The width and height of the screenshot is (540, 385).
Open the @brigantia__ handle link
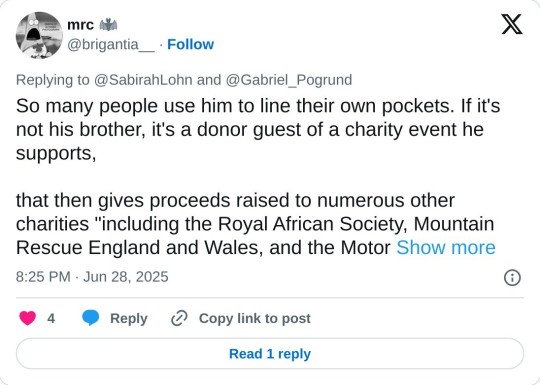click(x=111, y=44)
